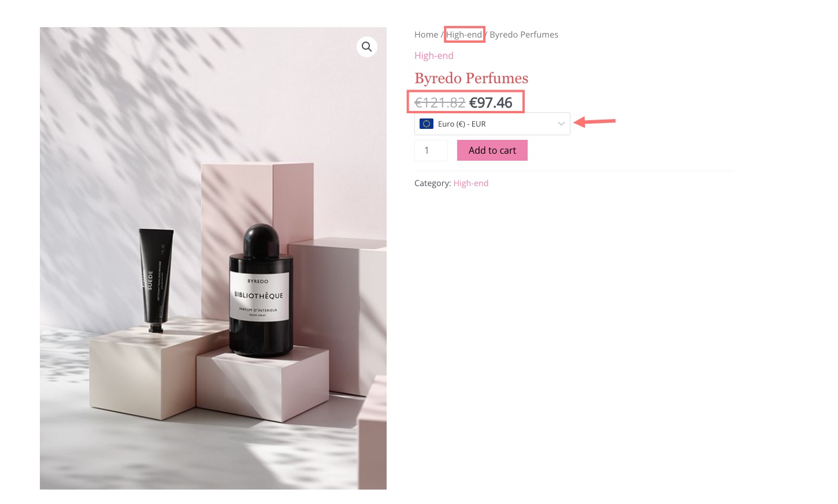The height and width of the screenshot is (504, 838).
Task: Open the pink High-end link above title
Action: pyautogui.click(x=434, y=55)
